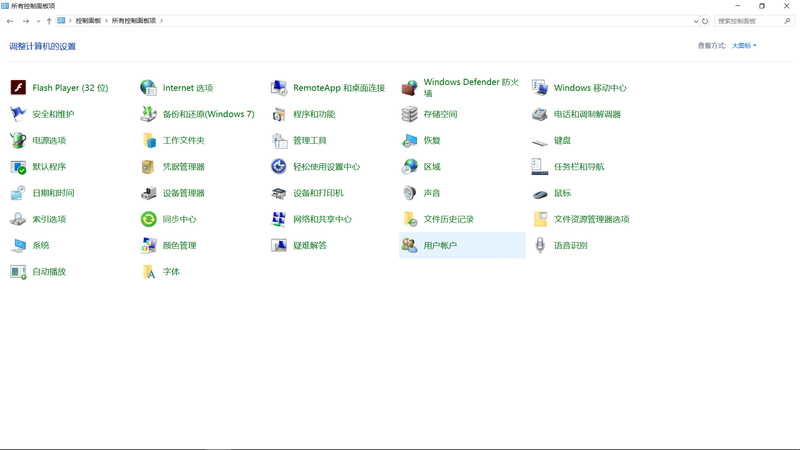This screenshot has width=800, height=450.
Task: Focus the 搜索控制面板 search box
Action: 750,21
